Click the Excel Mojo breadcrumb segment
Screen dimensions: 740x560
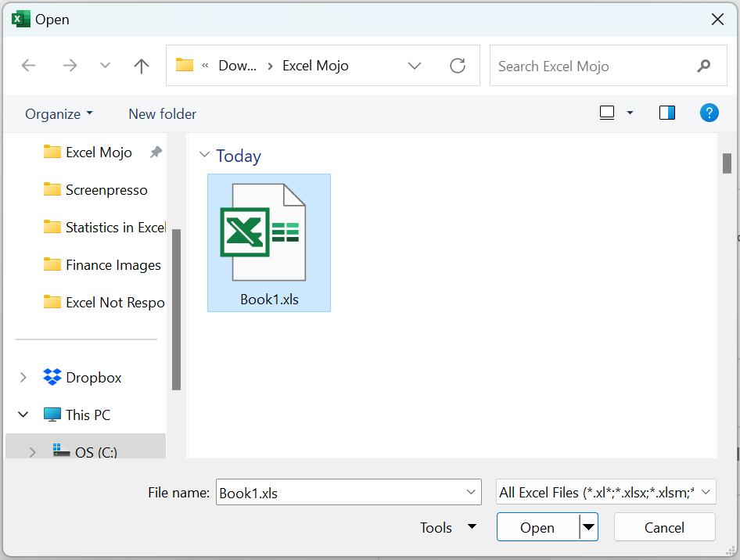pos(315,66)
